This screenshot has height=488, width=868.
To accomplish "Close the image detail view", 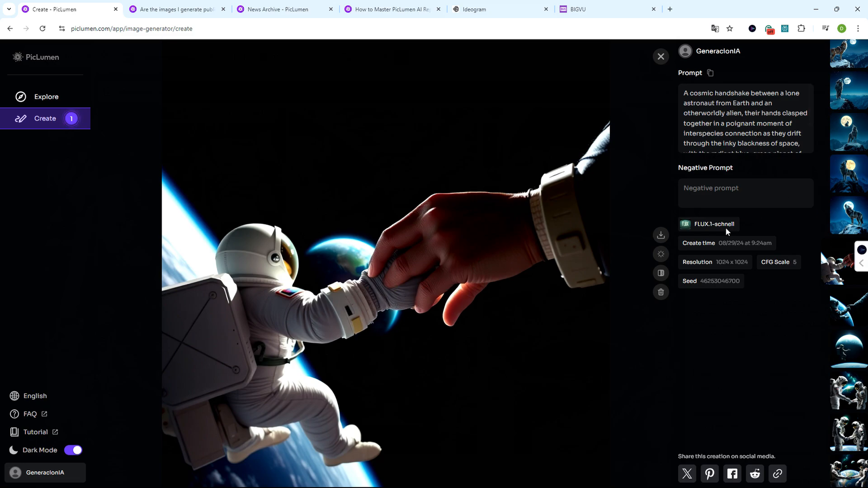I will click(661, 56).
